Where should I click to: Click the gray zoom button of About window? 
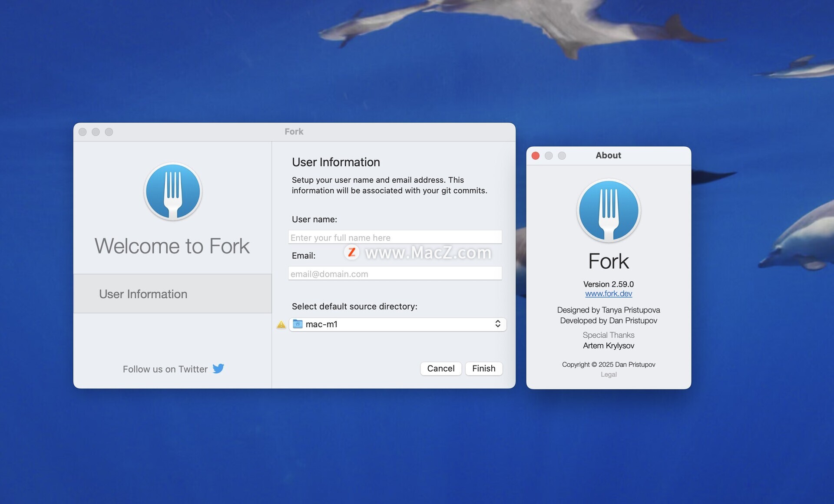pyautogui.click(x=562, y=156)
